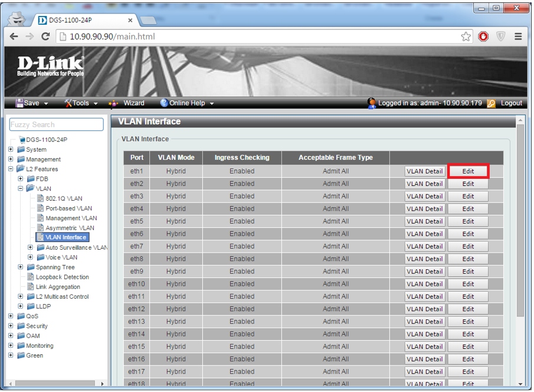Viewport: 534px width, 392px height.
Task: Click the browser reload page icon
Action: click(x=45, y=37)
